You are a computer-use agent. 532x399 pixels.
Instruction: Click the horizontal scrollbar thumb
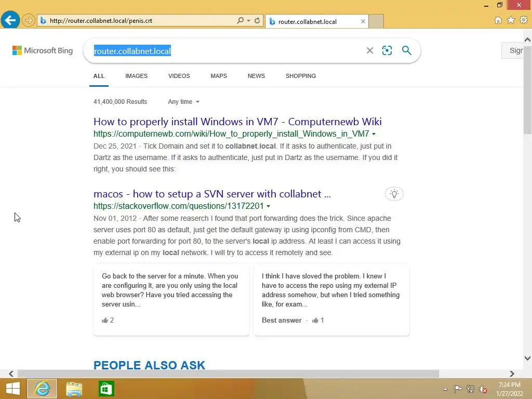coord(228,374)
